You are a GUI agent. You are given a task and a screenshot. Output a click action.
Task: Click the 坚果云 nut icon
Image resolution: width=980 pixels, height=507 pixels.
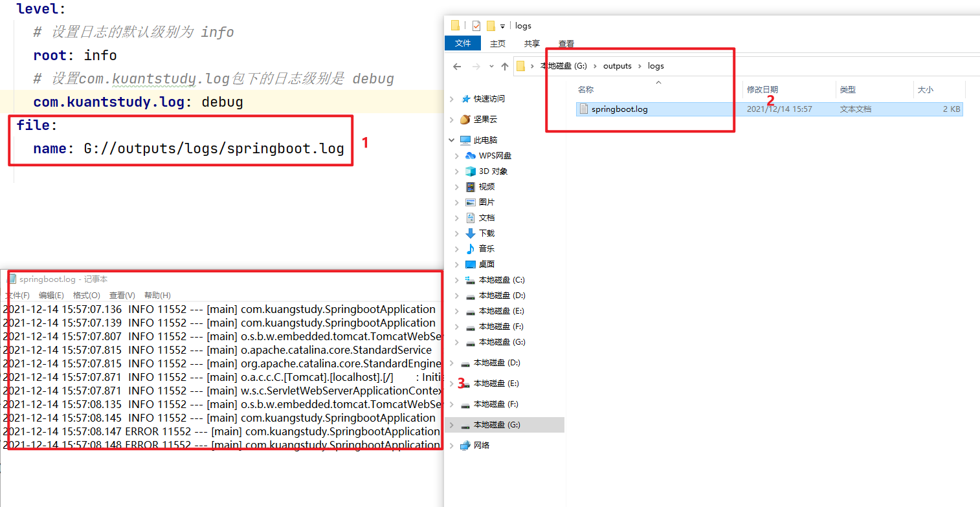pos(465,120)
